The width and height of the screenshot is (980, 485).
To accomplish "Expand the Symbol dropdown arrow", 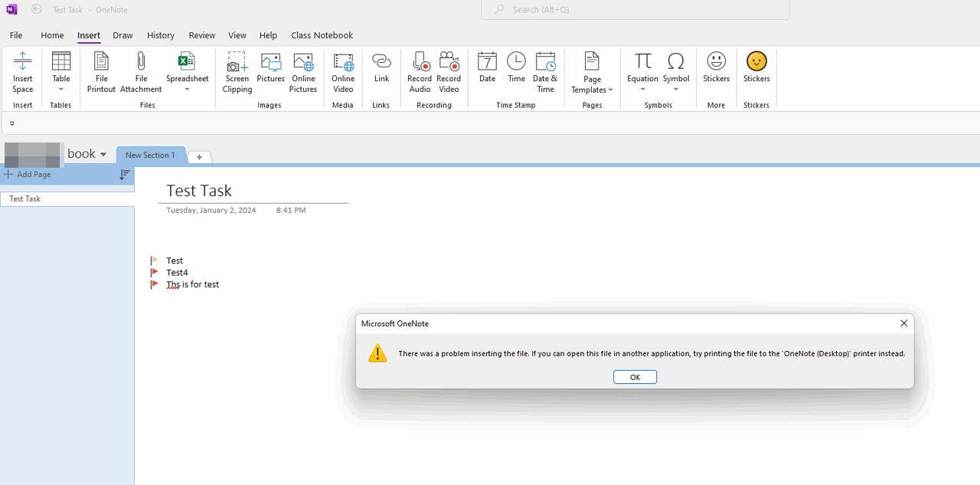I will pyautogui.click(x=676, y=90).
